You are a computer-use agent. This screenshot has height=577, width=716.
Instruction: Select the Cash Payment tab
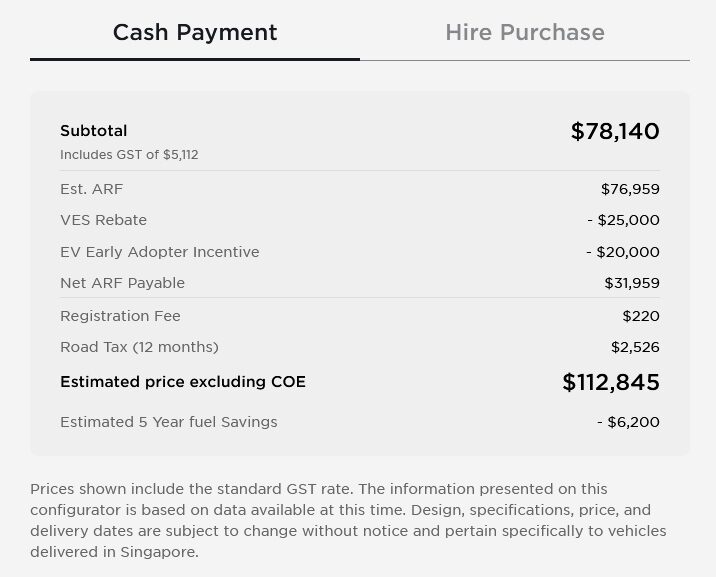[x=195, y=32]
